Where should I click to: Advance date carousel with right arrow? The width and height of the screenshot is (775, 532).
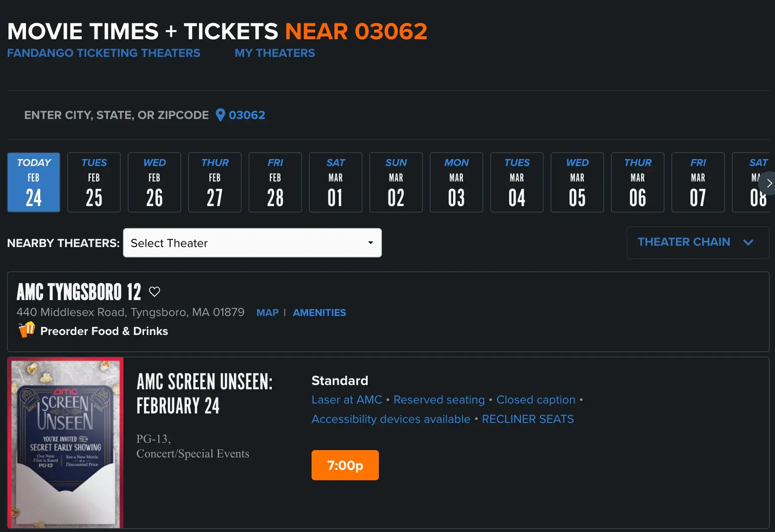coord(769,183)
